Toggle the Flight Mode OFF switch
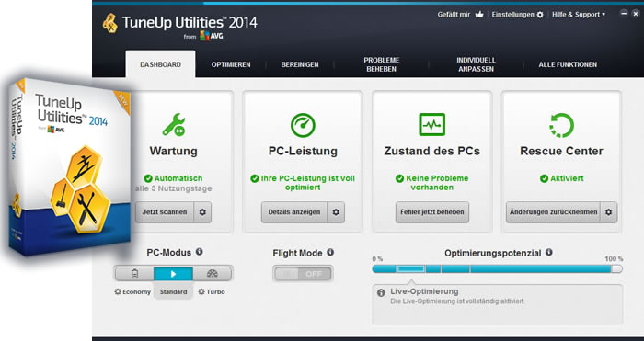 point(303,274)
